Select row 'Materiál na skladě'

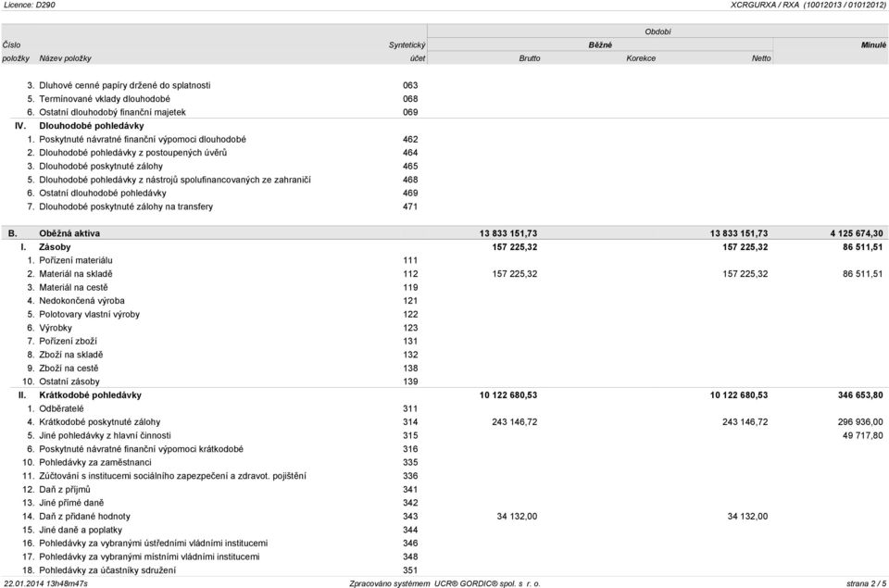444,274
